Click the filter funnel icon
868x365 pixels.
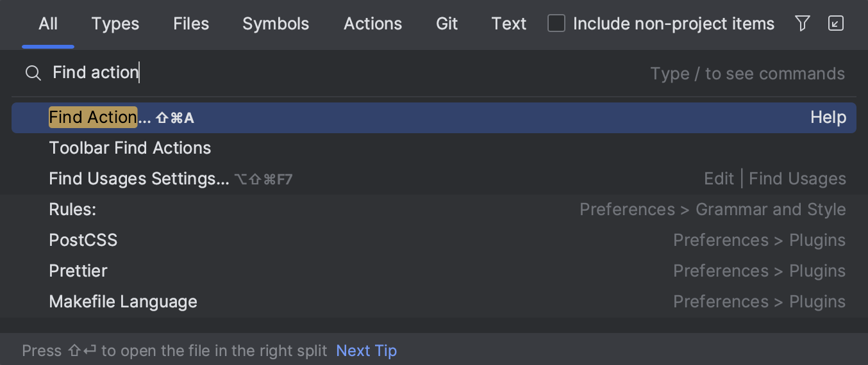[802, 24]
